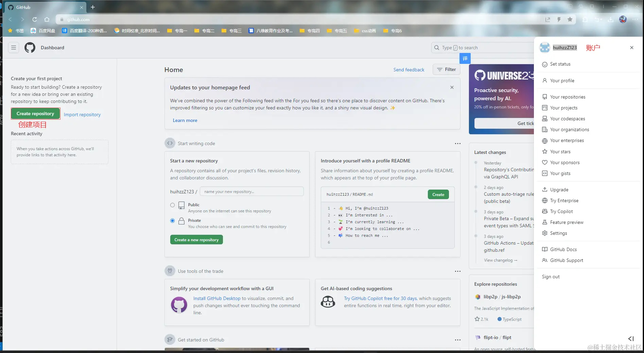Go back in browser history

(x=10, y=19)
